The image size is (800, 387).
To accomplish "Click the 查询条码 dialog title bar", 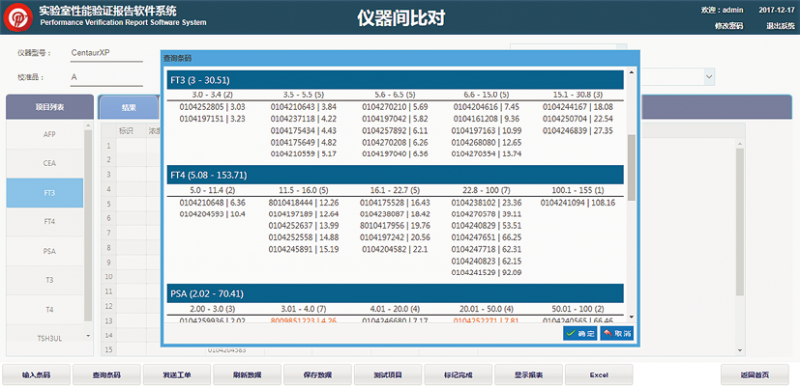I will tap(401, 59).
